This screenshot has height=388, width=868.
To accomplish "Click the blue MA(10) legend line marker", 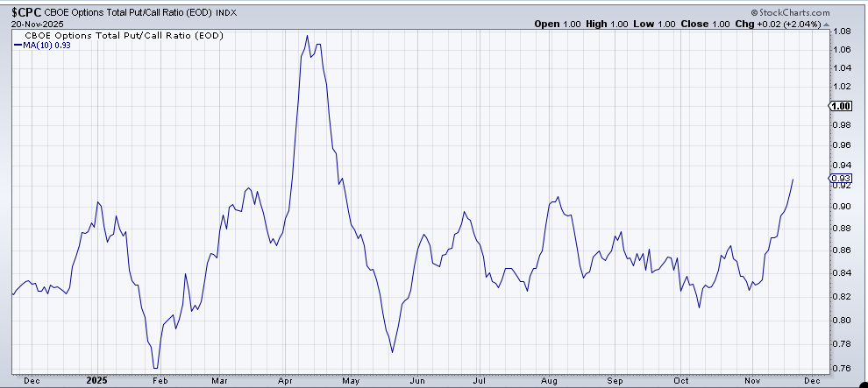I will [x=18, y=46].
